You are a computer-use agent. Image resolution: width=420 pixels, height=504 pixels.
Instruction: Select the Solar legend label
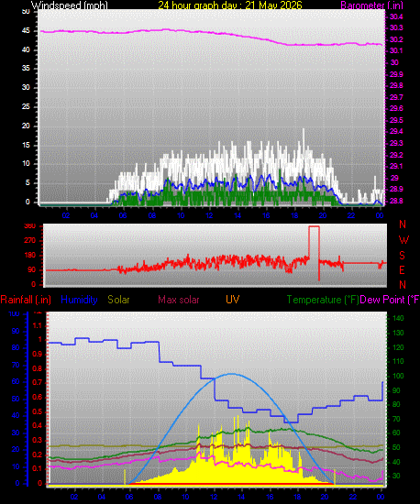click(118, 300)
